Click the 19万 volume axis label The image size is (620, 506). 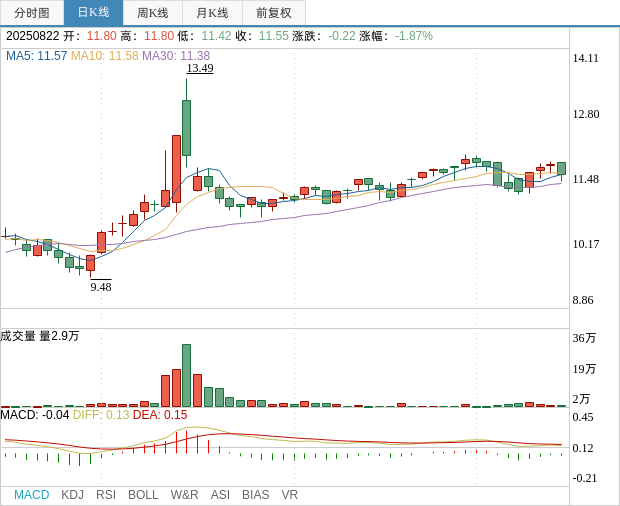pos(584,369)
